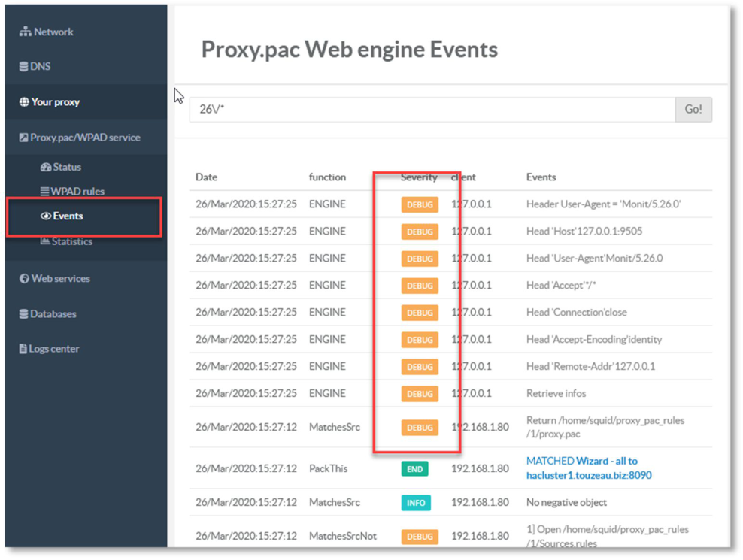
Task: Click the globe icon beside Your proxy
Action: (x=24, y=102)
